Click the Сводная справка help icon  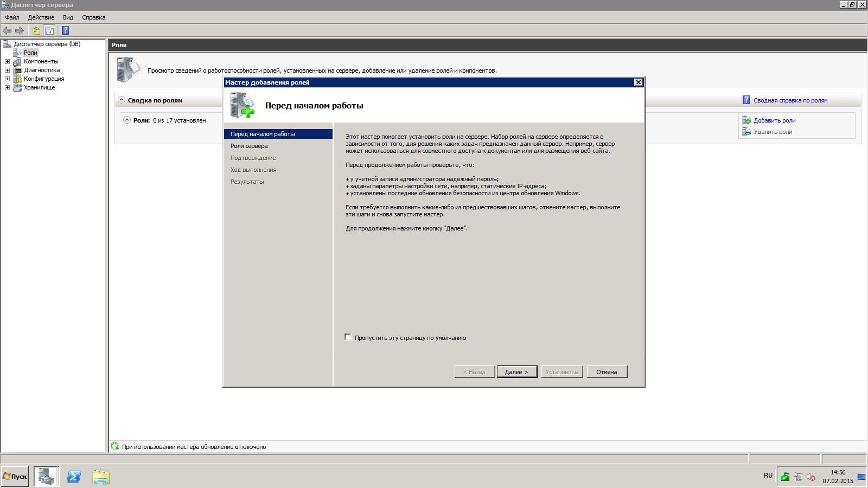[x=746, y=100]
